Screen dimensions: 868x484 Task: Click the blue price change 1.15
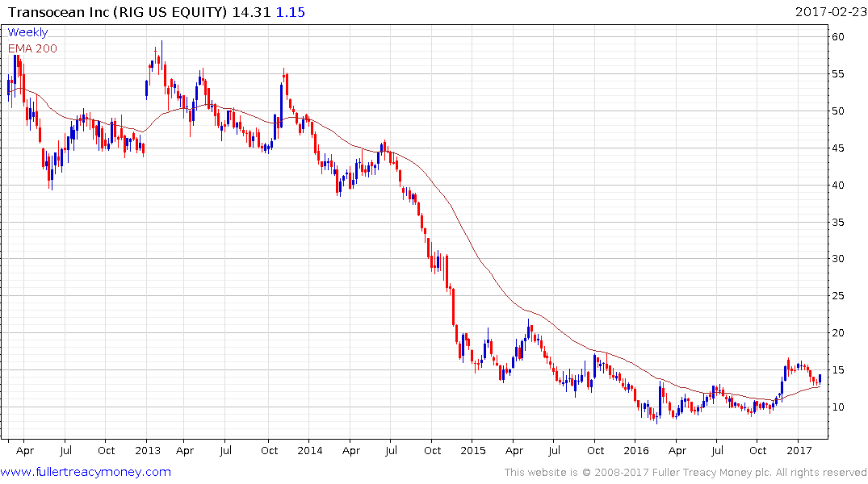(x=291, y=11)
